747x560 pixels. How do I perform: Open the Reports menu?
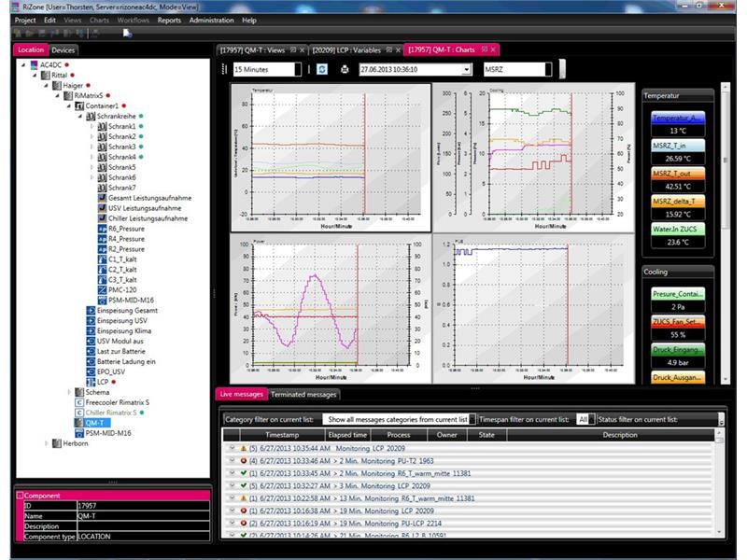pos(169,20)
